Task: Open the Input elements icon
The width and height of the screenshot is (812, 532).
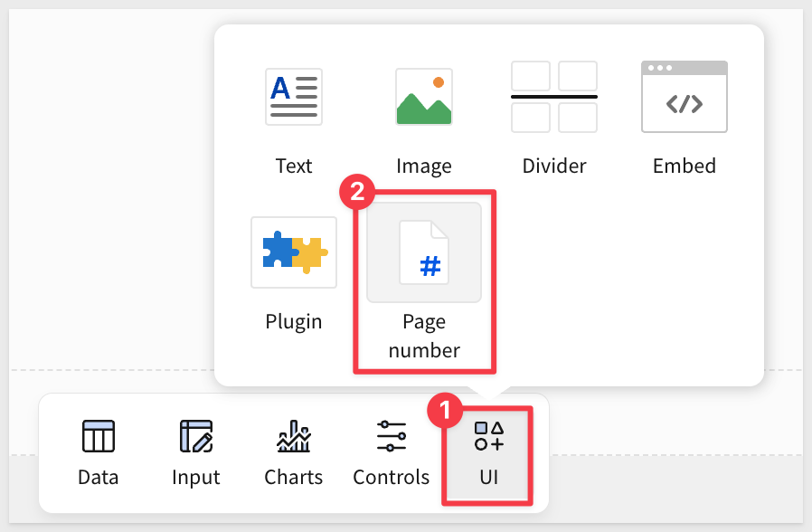Action: click(195, 437)
